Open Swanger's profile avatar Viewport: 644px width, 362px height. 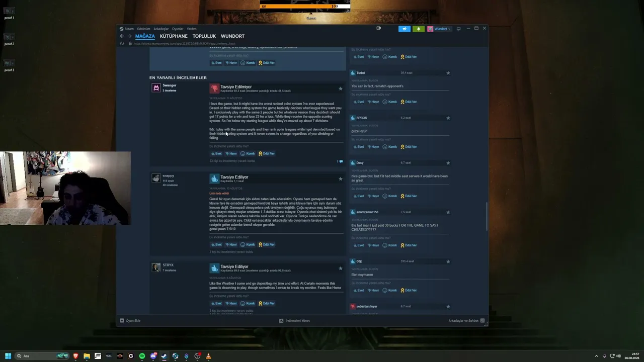(x=156, y=88)
